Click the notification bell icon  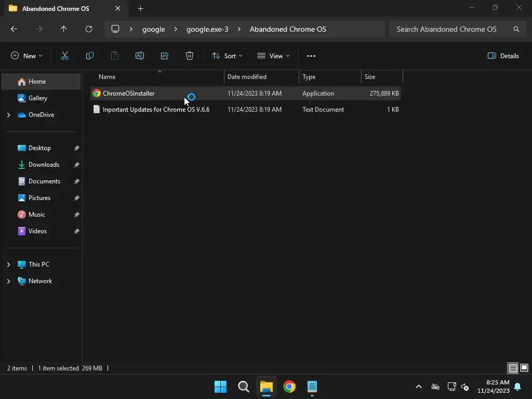click(x=518, y=387)
